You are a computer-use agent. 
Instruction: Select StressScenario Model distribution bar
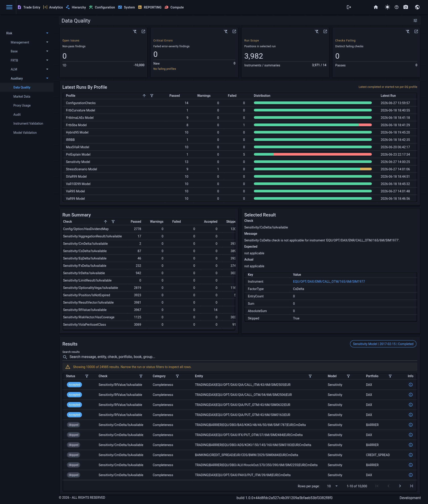pos(313,169)
